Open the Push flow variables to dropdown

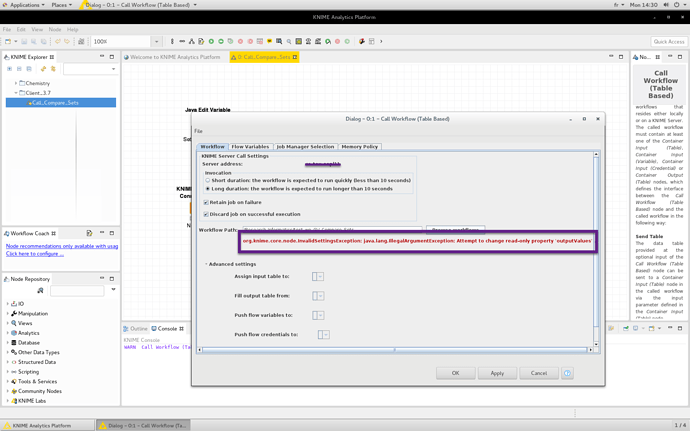coord(318,315)
